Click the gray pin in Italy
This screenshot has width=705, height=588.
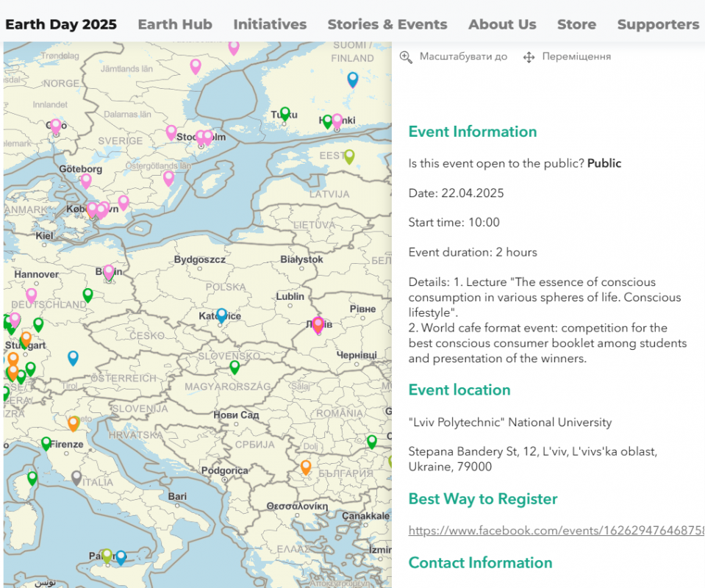tap(76, 478)
